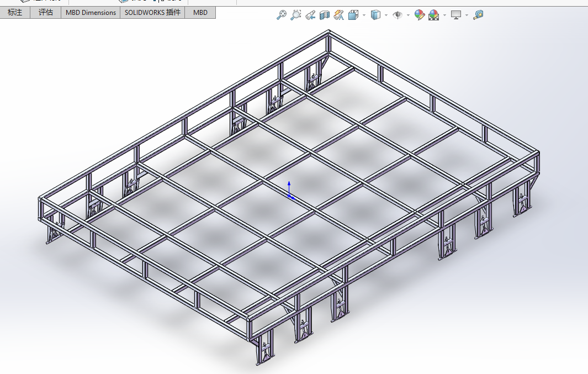Open dropdown arrow beside Hide/Show Items eye

coord(408,15)
